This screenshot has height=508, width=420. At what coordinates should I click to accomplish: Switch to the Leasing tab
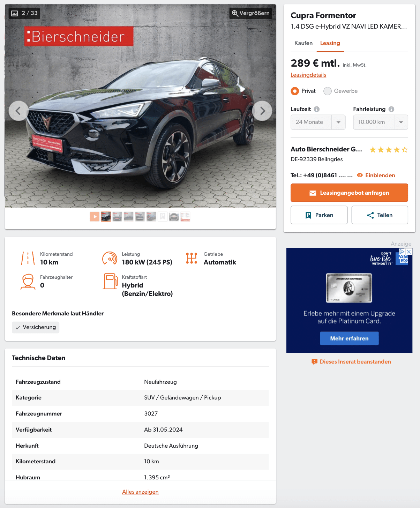point(330,43)
